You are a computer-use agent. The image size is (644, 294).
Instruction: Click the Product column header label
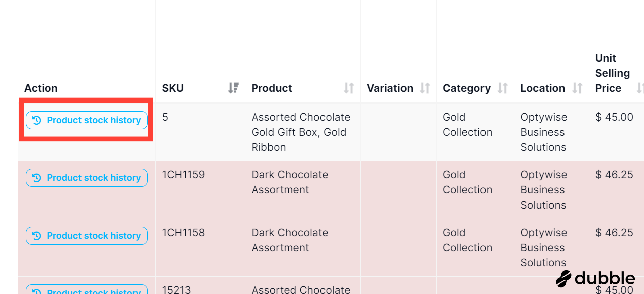(272, 88)
